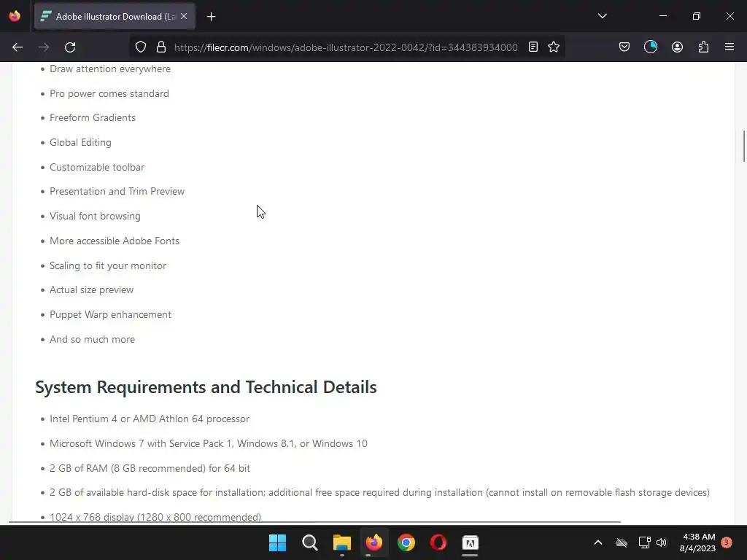
Task: Click the forward navigation arrow
Action: click(x=44, y=47)
